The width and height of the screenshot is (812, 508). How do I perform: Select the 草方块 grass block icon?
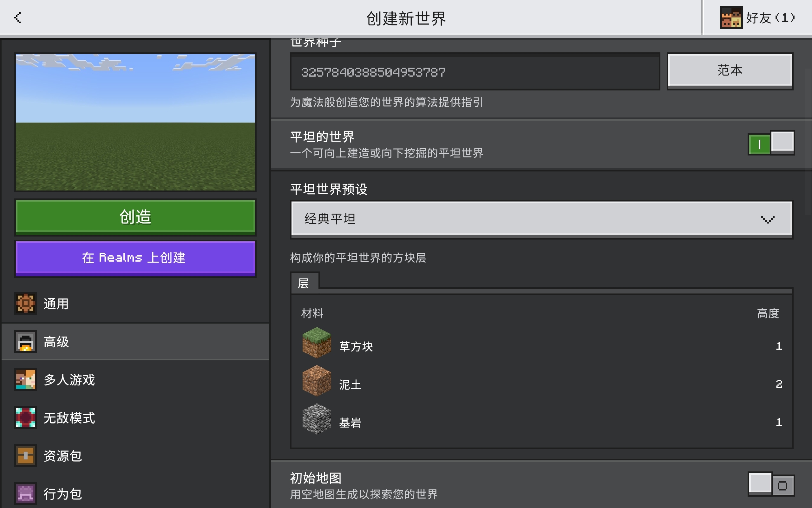[317, 343]
